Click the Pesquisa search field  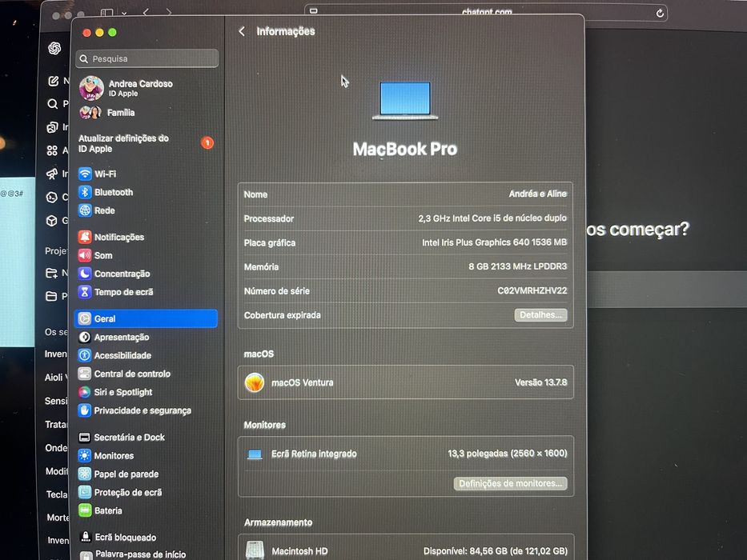[x=147, y=58]
